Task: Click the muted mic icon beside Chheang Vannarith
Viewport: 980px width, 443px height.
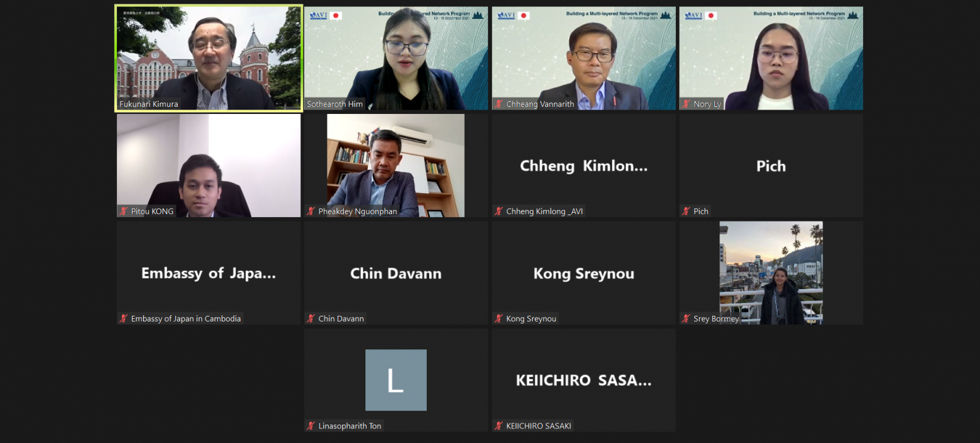Action: point(499,104)
